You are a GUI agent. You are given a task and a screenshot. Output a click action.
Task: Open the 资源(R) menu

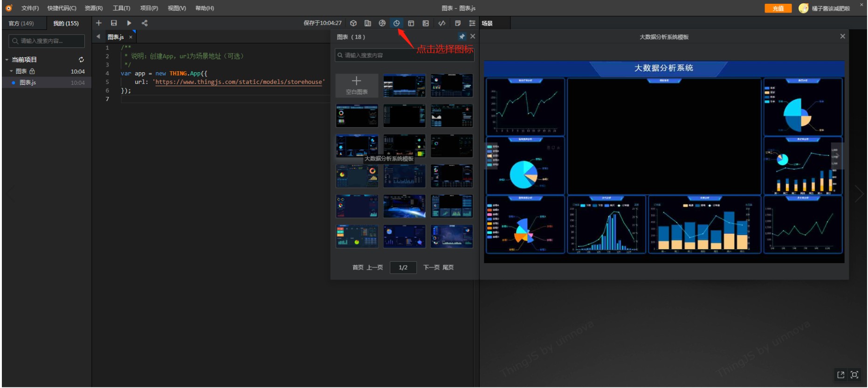click(x=94, y=8)
